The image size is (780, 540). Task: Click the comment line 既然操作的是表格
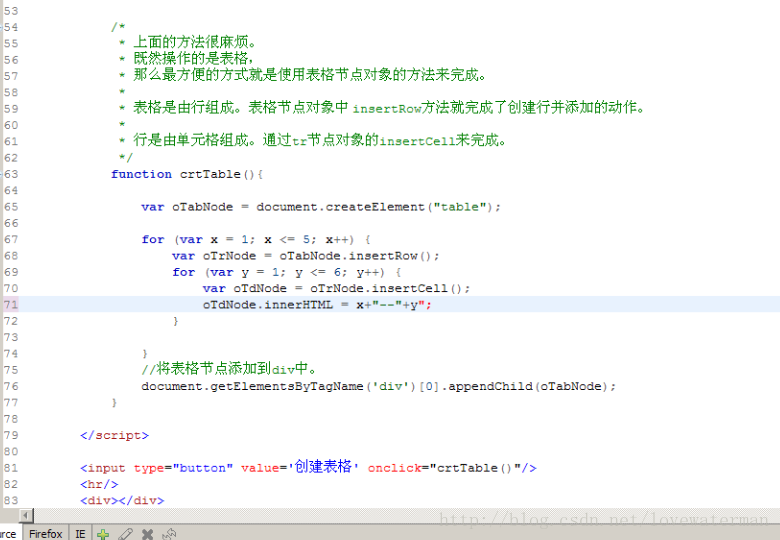point(194,58)
